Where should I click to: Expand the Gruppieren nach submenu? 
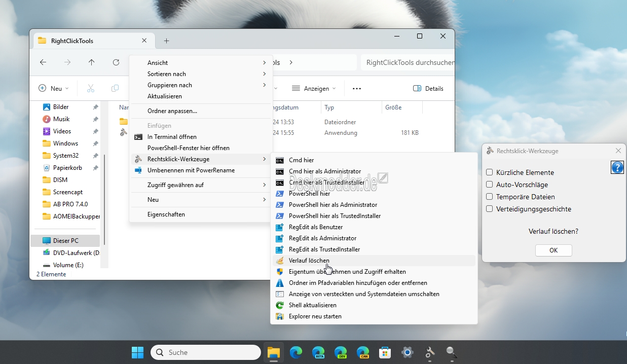click(201, 85)
